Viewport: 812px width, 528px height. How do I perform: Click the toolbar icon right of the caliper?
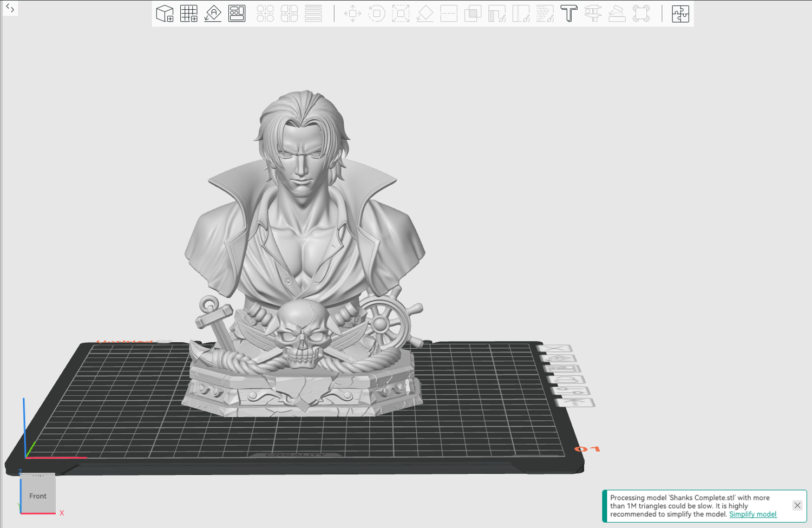617,14
